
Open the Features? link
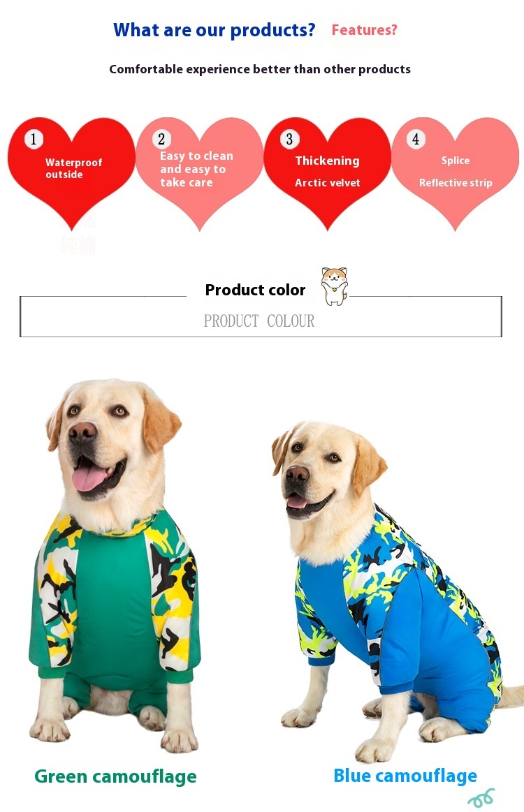tap(365, 30)
